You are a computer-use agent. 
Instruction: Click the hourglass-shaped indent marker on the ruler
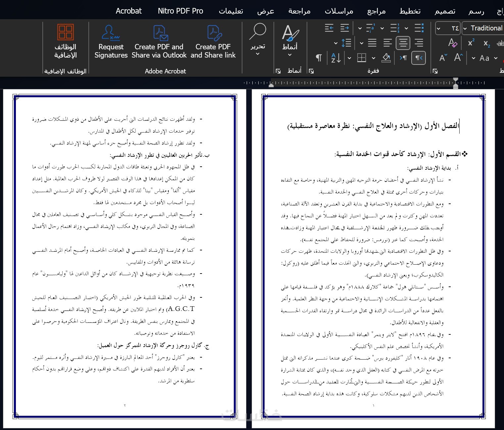(456, 83)
